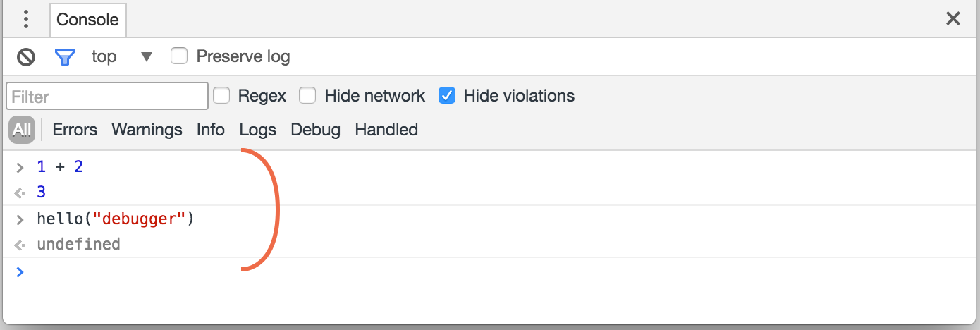Click the input arrow beside 1 + 2
The height and width of the screenshot is (330, 980).
(20, 168)
